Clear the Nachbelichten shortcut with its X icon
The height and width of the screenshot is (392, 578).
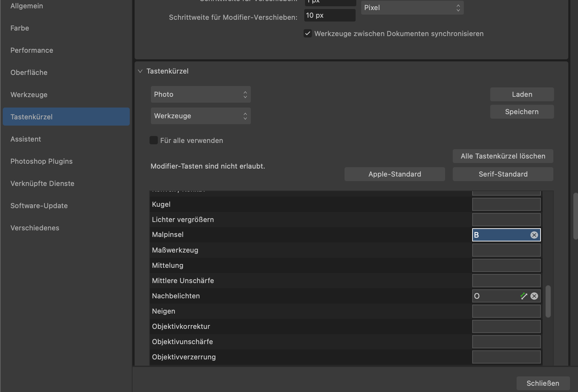(534, 296)
